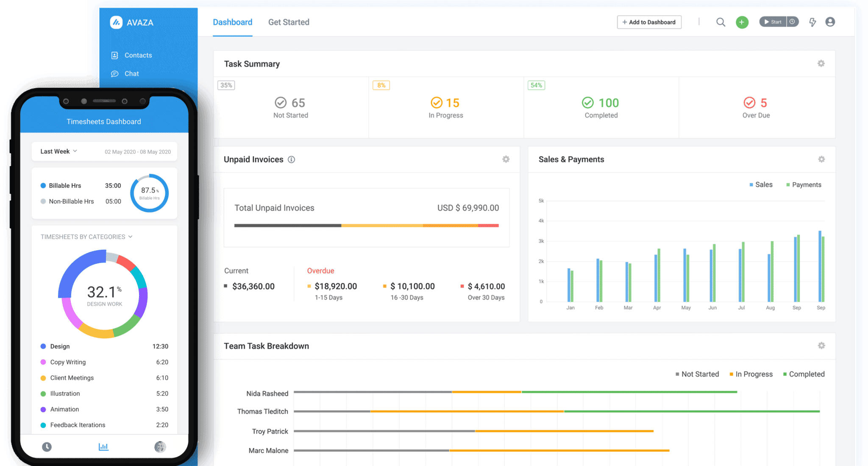Open Contacts from the sidebar
This screenshot has height=466, width=868.
coord(131,55)
